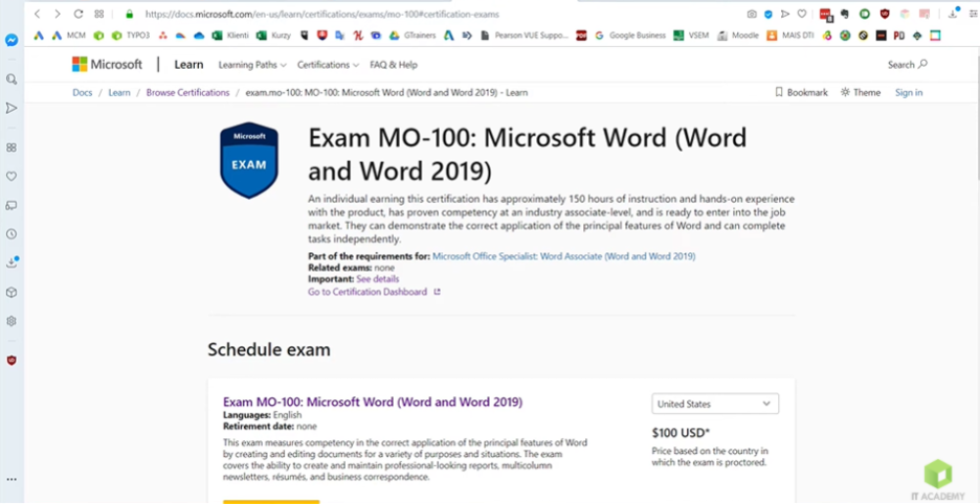
Task: Expand the Learning Paths menu
Action: [252, 65]
